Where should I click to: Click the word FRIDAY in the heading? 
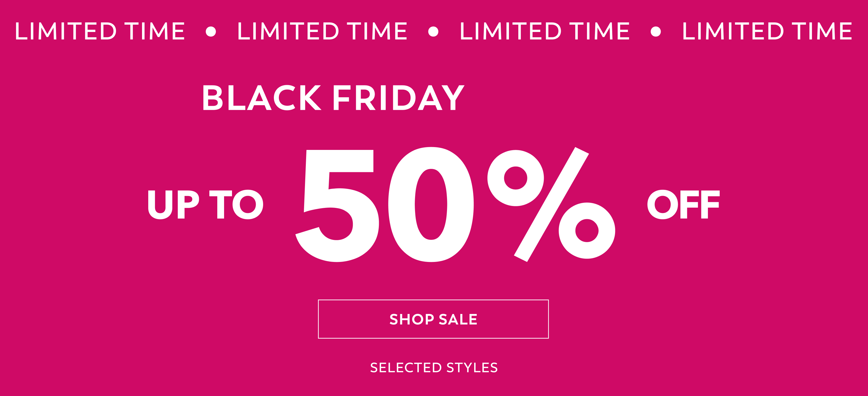(399, 98)
